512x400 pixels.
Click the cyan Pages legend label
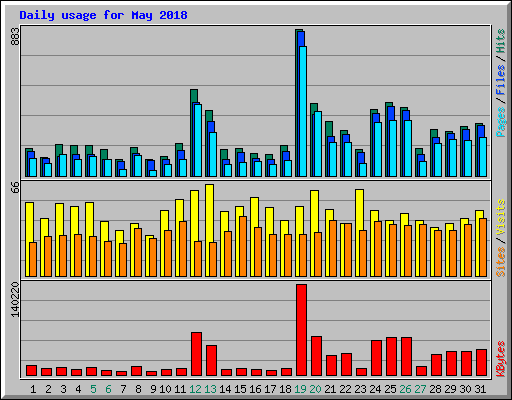pos(500,122)
